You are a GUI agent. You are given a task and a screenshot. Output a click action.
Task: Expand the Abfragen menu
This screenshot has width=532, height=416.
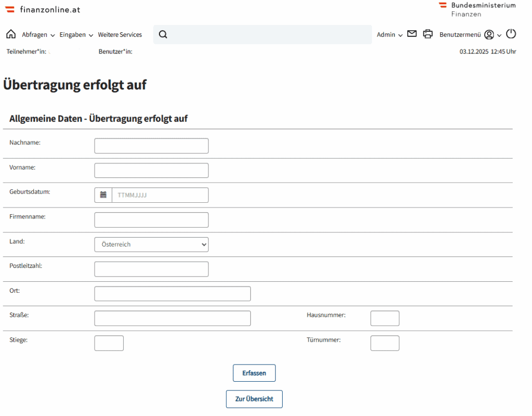click(38, 35)
